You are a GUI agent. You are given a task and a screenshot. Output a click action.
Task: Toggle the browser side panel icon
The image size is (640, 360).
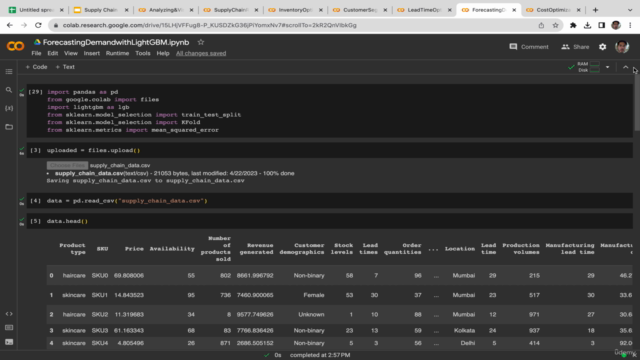coord(602,25)
